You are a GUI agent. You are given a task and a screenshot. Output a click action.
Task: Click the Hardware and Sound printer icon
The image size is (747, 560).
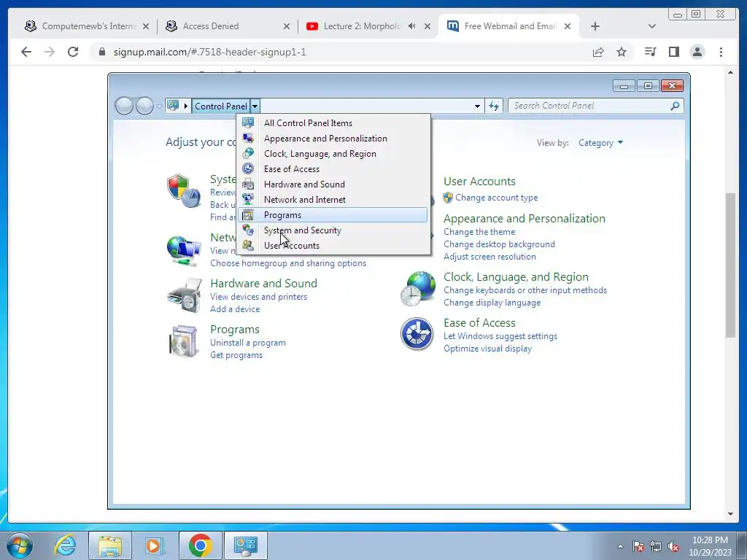click(x=185, y=295)
